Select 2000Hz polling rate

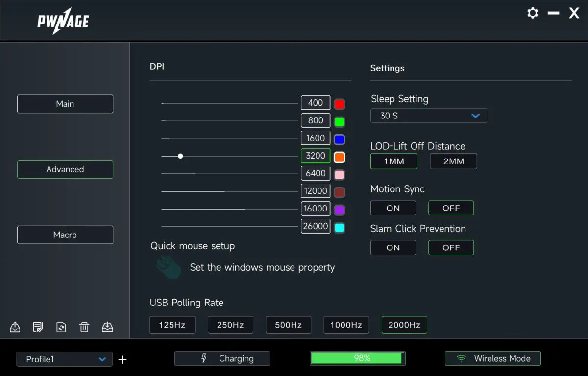coord(404,325)
